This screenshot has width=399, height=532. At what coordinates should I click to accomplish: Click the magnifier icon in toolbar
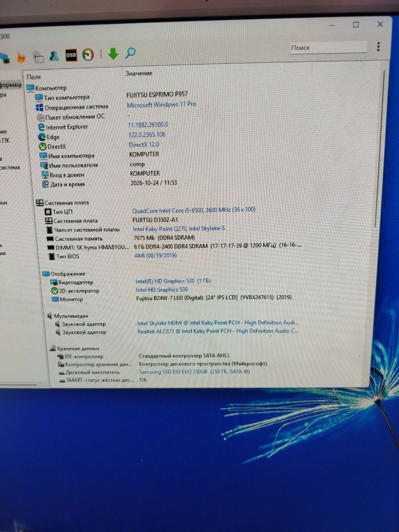131,52
